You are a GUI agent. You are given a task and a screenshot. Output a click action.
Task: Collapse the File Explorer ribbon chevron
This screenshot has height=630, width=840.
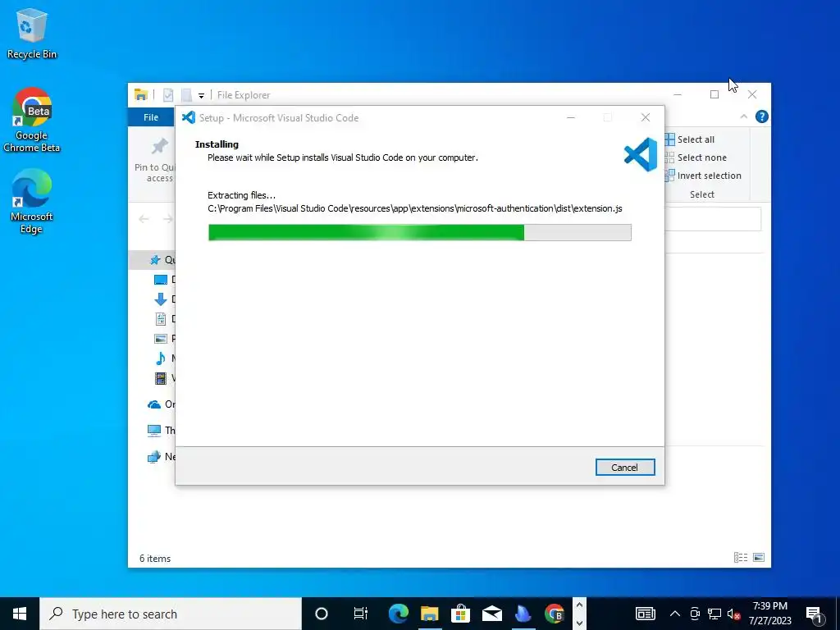click(x=743, y=116)
